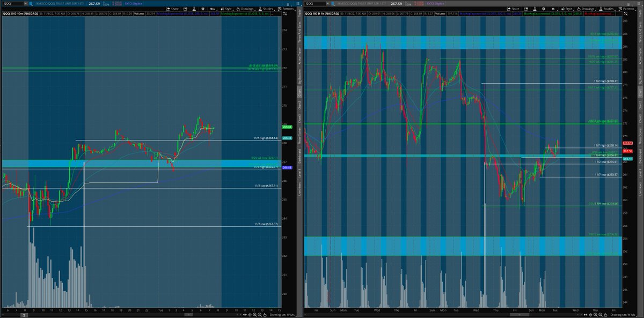Select pan hand tool on left chart bottom bar
The width and height of the screenshot is (644, 318).
coord(265,315)
